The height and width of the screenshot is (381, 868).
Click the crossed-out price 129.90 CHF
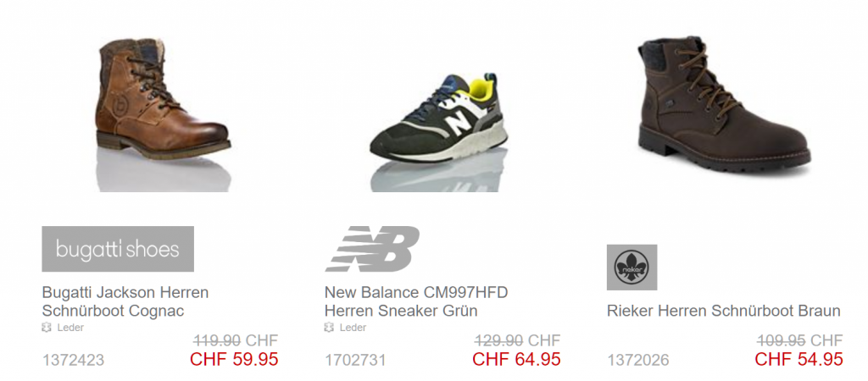point(518,340)
